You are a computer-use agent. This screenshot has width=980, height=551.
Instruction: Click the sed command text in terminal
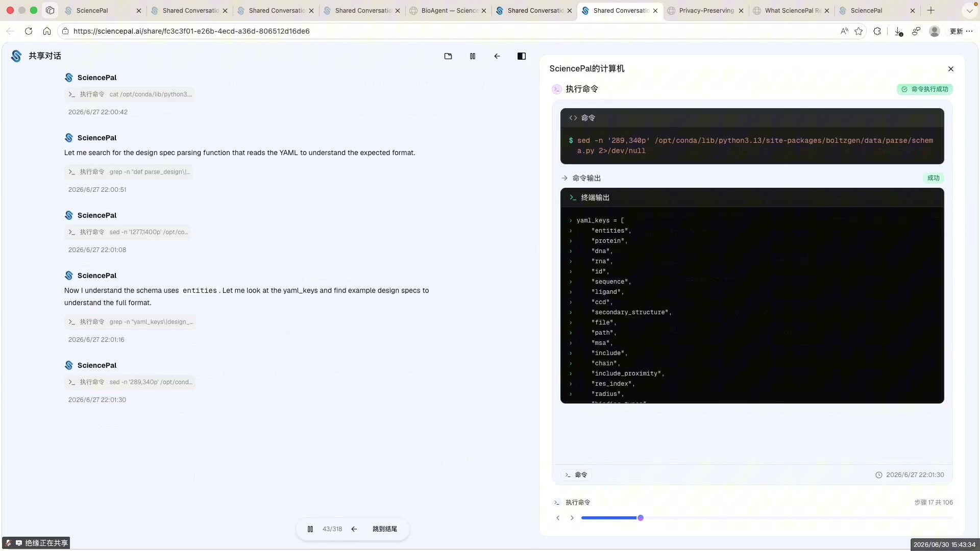[x=755, y=146]
